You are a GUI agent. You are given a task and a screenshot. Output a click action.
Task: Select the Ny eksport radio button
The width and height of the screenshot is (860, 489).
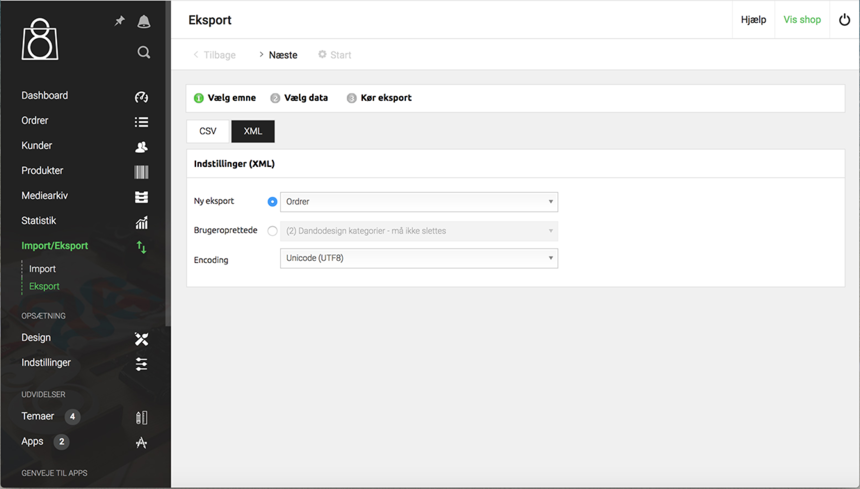[272, 202]
